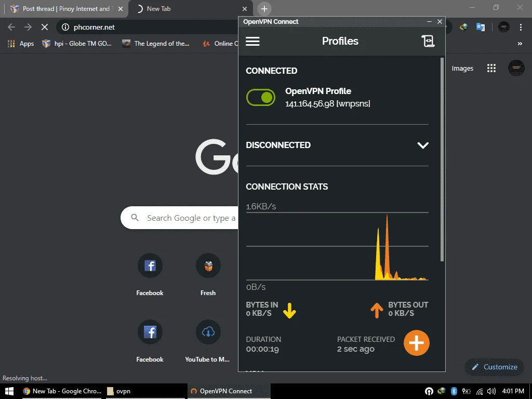This screenshot has width=532, height=399.
Task: Open the YouTube to M... shortcut tile
Action: (208, 341)
